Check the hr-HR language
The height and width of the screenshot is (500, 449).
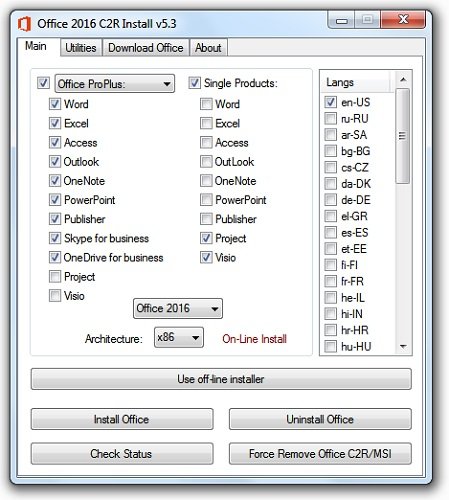[330, 330]
